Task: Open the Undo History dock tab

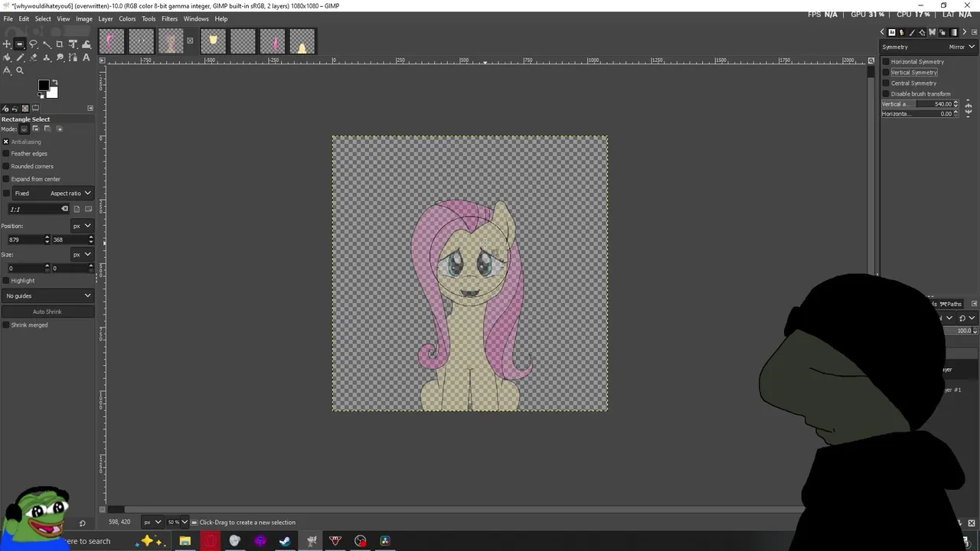Action: pyautogui.click(x=15, y=108)
